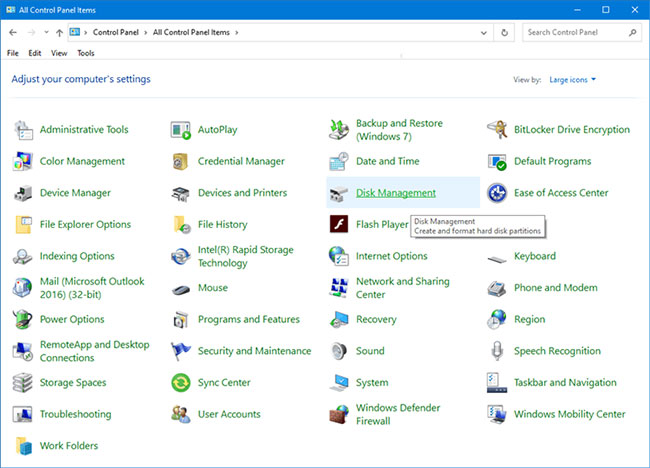Click the Recovery icon
Screen dimensions: 650x468
tap(339, 320)
